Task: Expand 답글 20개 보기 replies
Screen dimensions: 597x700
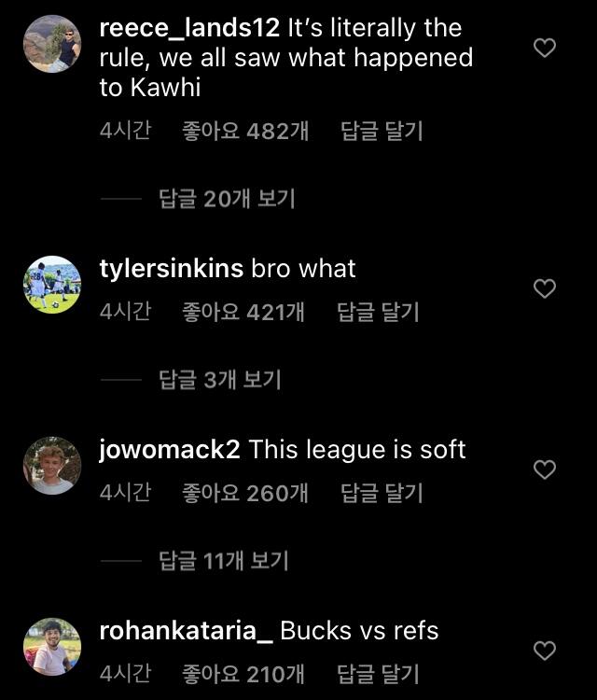Action: (x=227, y=199)
